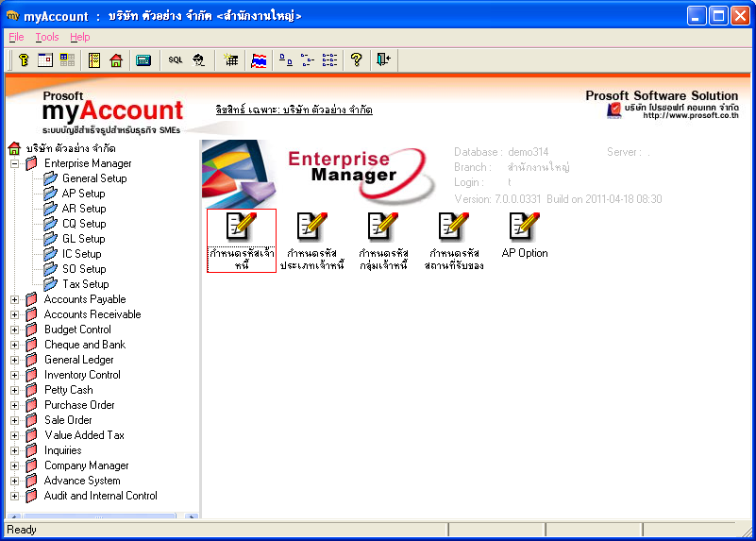Image resolution: width=756 pixels, height=541 pixels.
Task: Collapse the Enterprise Manager tree node
Action: tap(15, 163)
